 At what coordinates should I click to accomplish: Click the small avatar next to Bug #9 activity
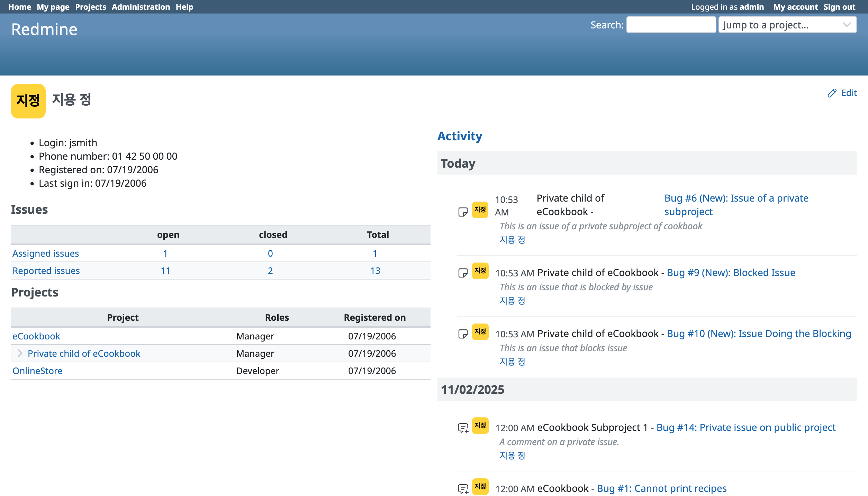tap(480, 271)
